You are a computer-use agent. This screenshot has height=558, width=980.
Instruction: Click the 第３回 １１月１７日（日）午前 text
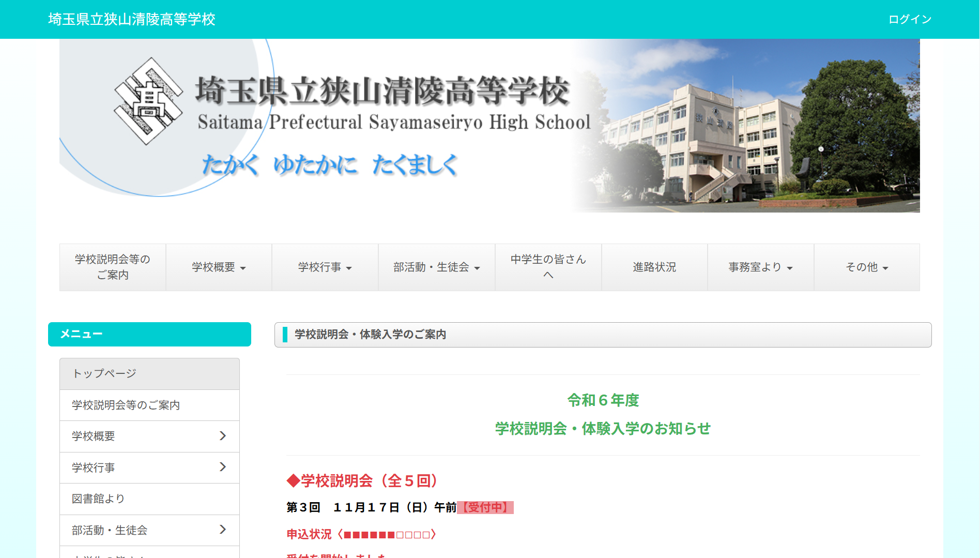click(x=372, y=507)
